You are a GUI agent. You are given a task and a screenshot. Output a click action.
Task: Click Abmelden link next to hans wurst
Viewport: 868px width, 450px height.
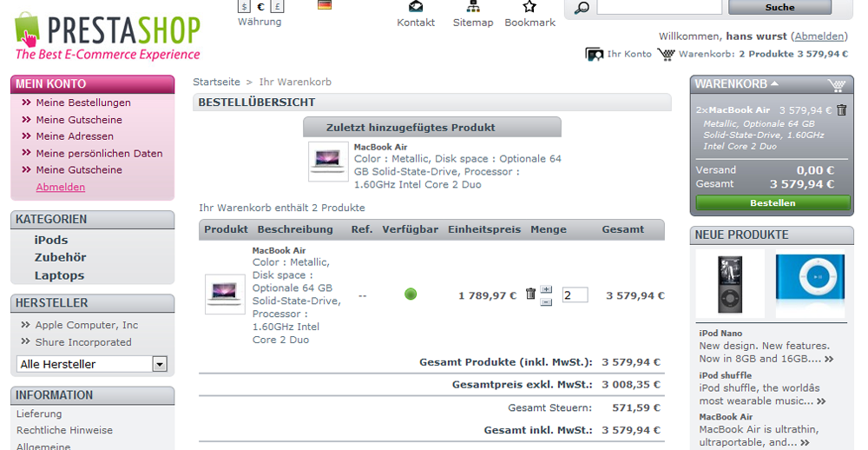pyautogui.click(x=819, y=36)
